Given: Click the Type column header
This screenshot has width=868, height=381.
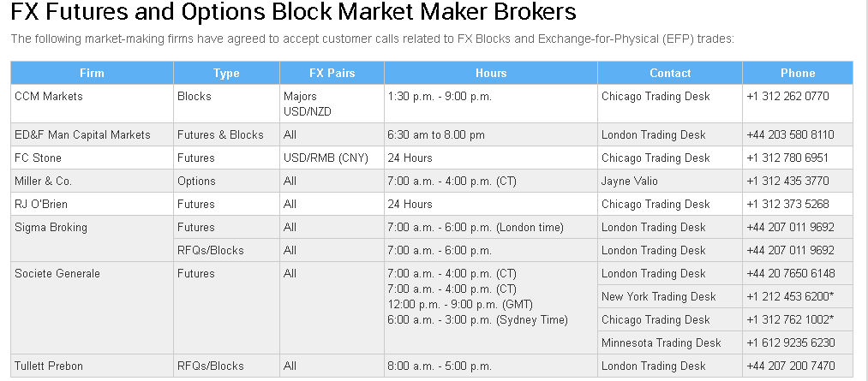Looking at the screenshot, I should click(226, 73).
